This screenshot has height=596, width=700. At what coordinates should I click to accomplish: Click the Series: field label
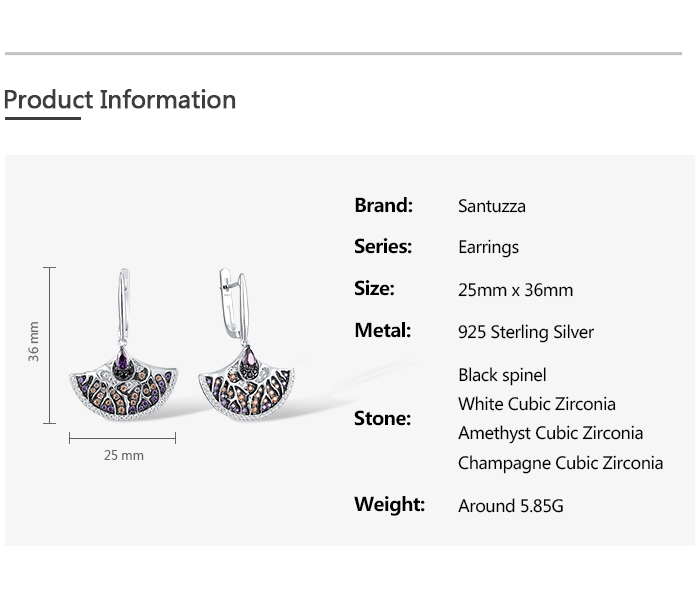click(383, 246)
